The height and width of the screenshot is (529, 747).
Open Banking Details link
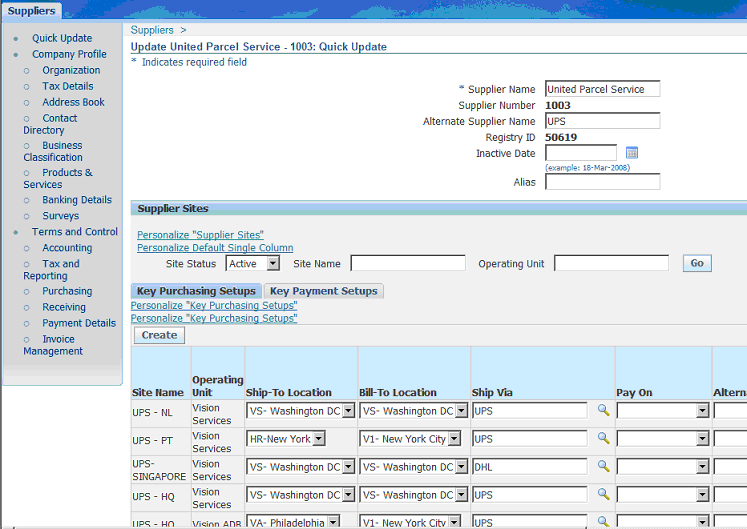point(77,200)
